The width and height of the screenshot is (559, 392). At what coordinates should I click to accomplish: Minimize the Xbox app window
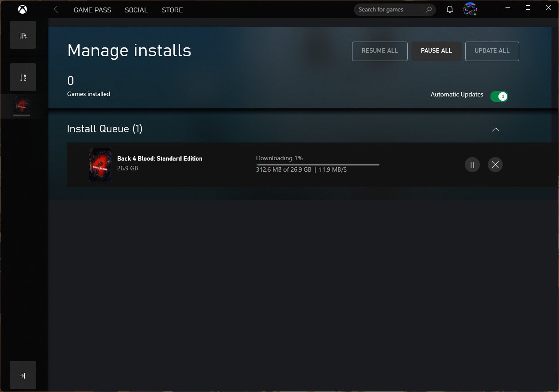[507, 8]
